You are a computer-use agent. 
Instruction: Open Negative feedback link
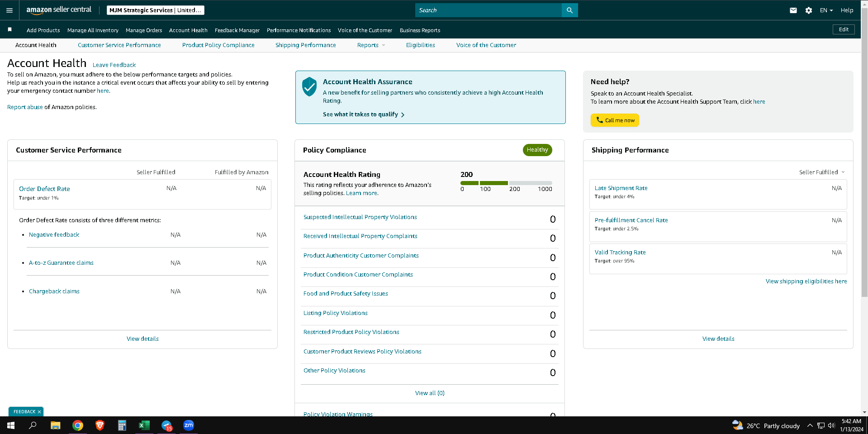(54, 234)
